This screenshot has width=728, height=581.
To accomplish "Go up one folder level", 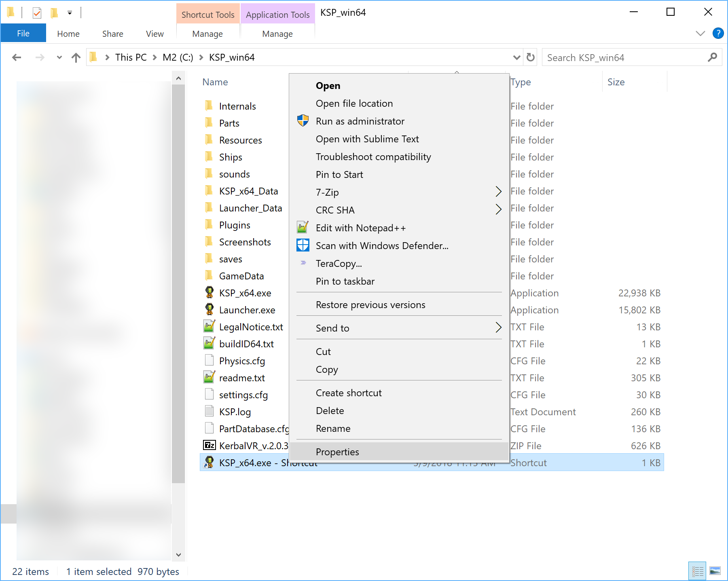I will tap(76, 57).
